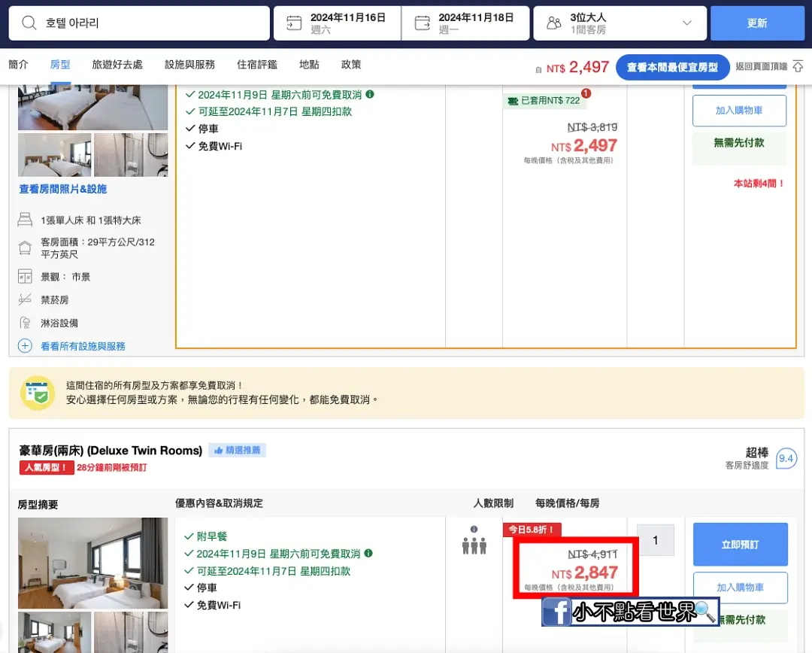Click the 更新 update button
The width and height of the screenshot is (812, 653).
pyautogui.click(x=757, y=23)
